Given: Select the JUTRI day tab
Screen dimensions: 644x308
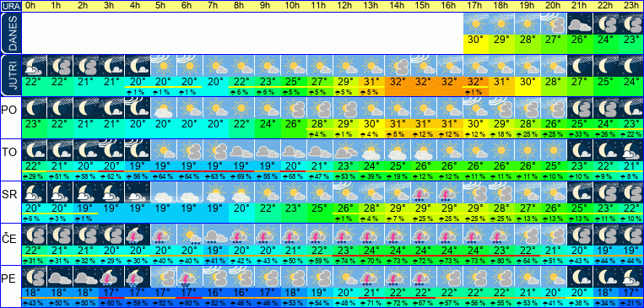Looking at the screenshot, I should tap(10, 75).
